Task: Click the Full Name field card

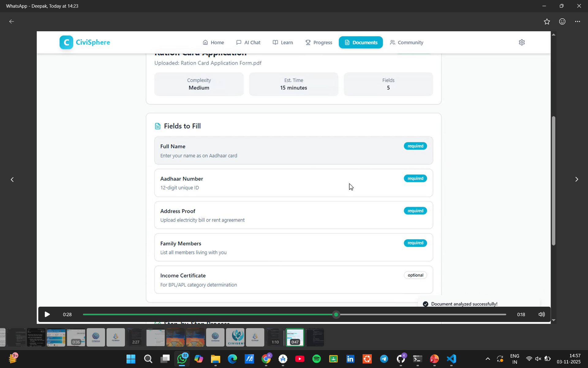Action: click(x=293, y=151)
